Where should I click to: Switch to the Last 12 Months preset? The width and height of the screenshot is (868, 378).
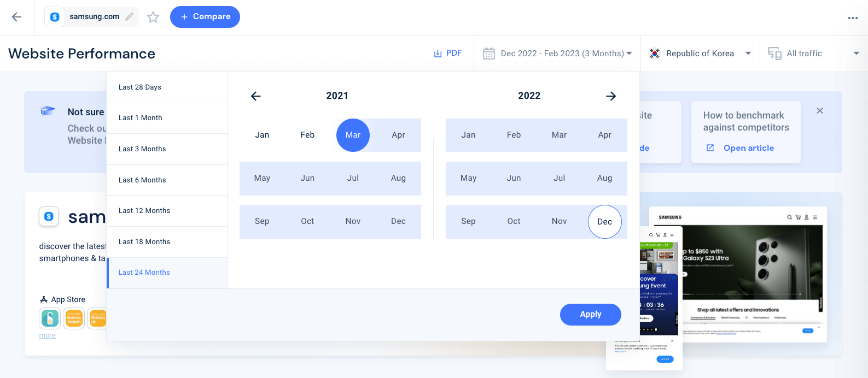click(144, 210)
